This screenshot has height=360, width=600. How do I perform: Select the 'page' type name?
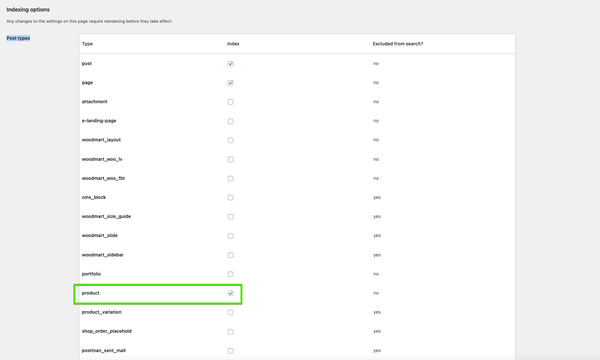87,83
